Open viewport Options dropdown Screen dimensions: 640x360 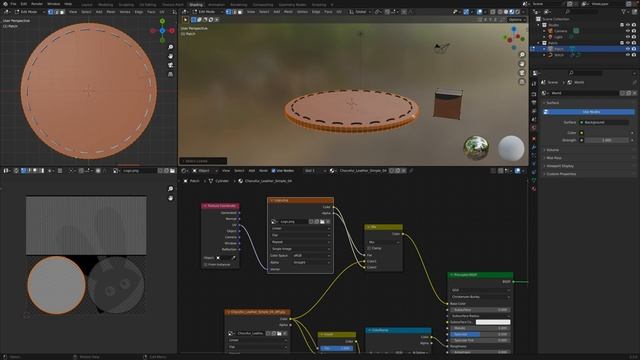517,20
